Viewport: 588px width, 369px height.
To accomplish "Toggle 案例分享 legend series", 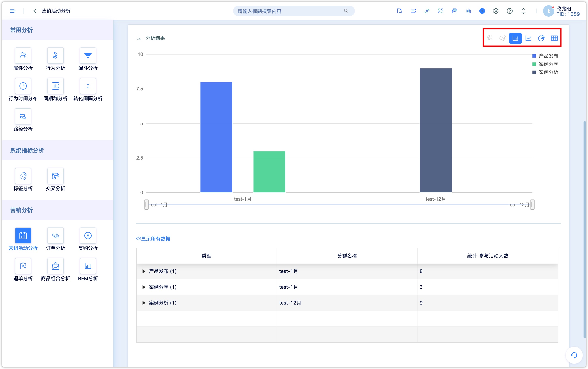I will (545, 64).
